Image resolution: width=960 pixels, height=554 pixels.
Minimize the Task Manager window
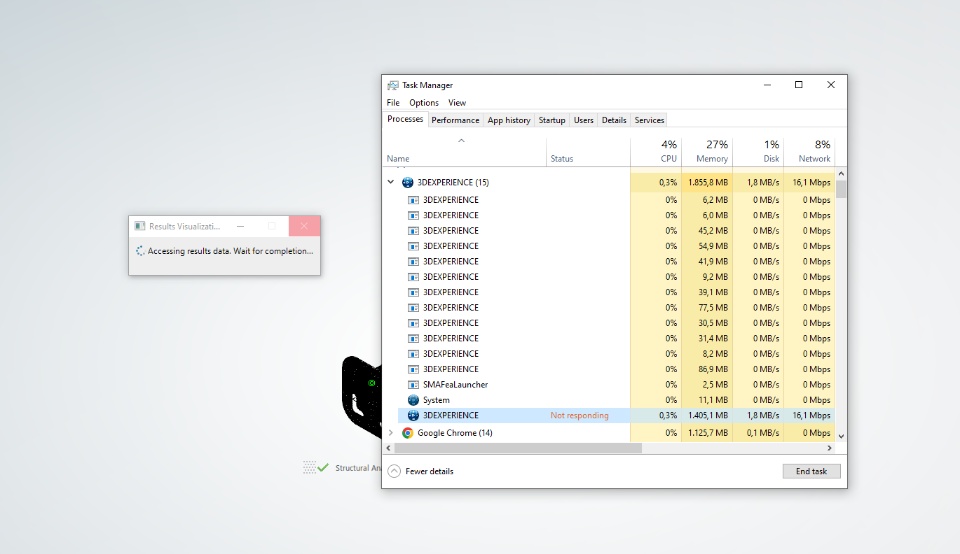click(767, 84)
